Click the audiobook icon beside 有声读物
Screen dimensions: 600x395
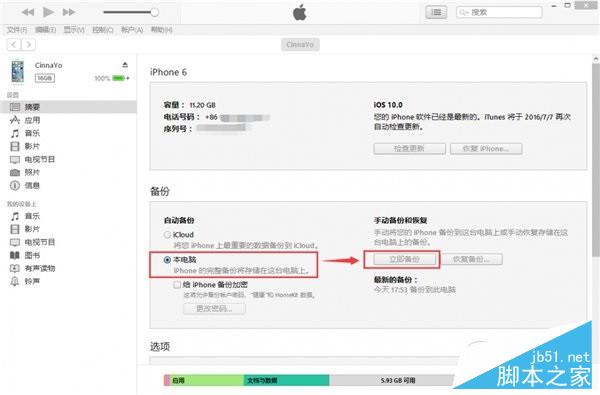(x=15, y=268)
